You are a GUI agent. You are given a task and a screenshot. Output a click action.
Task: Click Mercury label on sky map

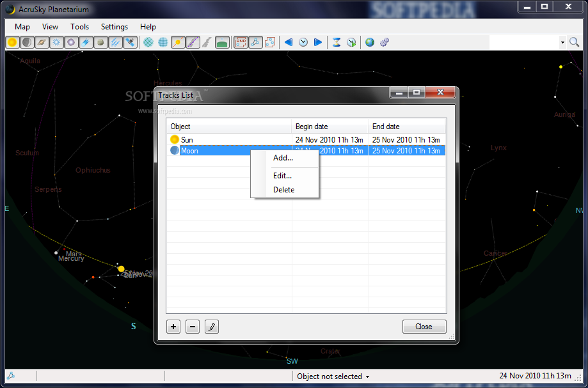click(x=71, y=258)
